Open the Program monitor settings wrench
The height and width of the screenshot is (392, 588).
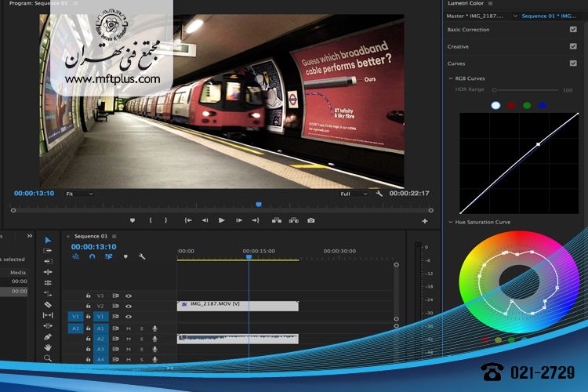coord(379,193)
